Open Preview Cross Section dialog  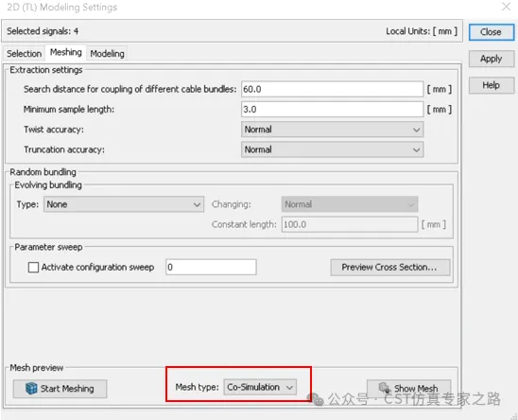[x=390, y=267]
